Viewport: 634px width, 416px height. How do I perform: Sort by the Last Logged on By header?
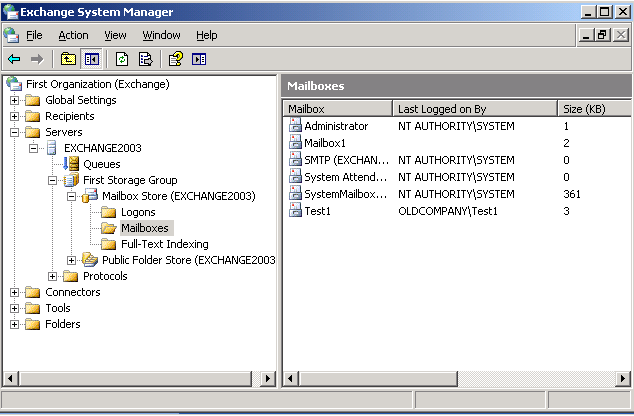(475, 108)
